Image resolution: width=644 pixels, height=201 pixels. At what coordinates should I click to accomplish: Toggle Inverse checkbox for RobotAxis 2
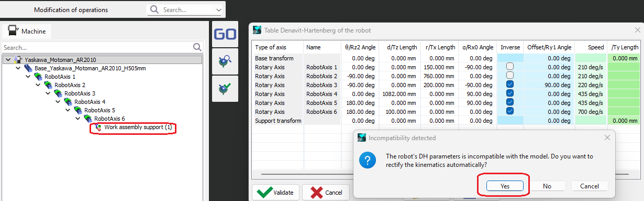coord(510,76)
